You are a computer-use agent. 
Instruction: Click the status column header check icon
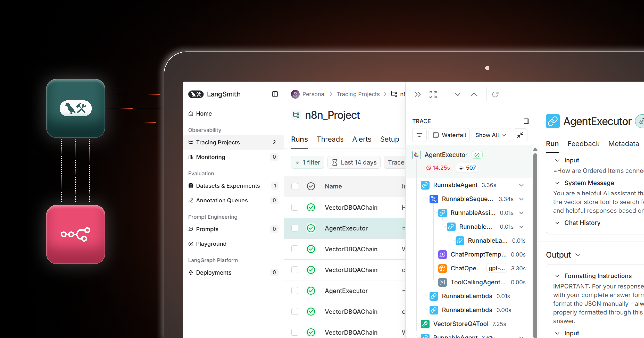click(x=311, y=186)
